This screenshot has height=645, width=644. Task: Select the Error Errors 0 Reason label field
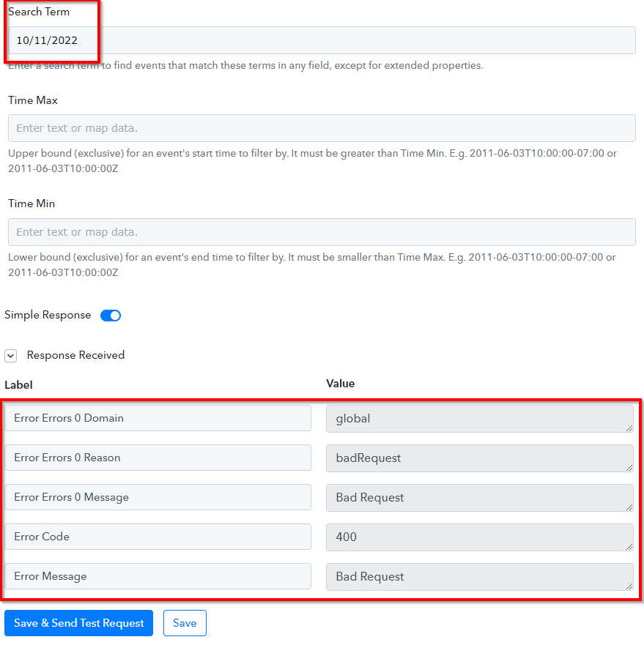point(158,458)
